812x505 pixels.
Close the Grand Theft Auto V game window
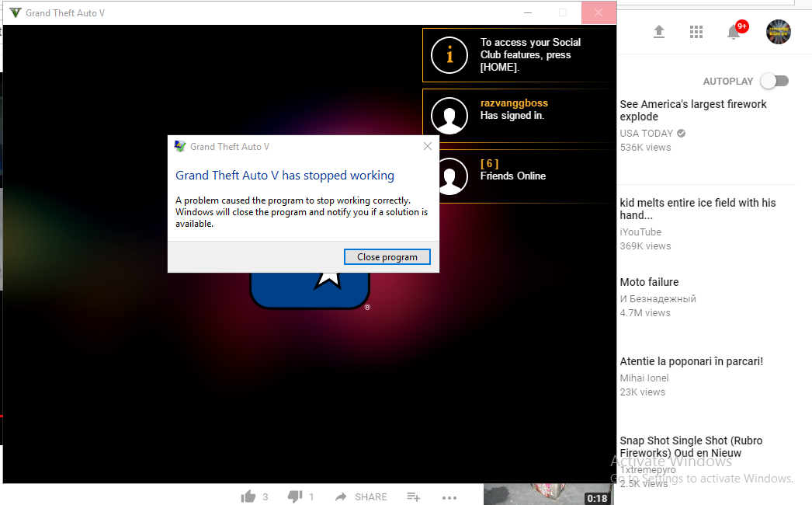pos(599,12)
